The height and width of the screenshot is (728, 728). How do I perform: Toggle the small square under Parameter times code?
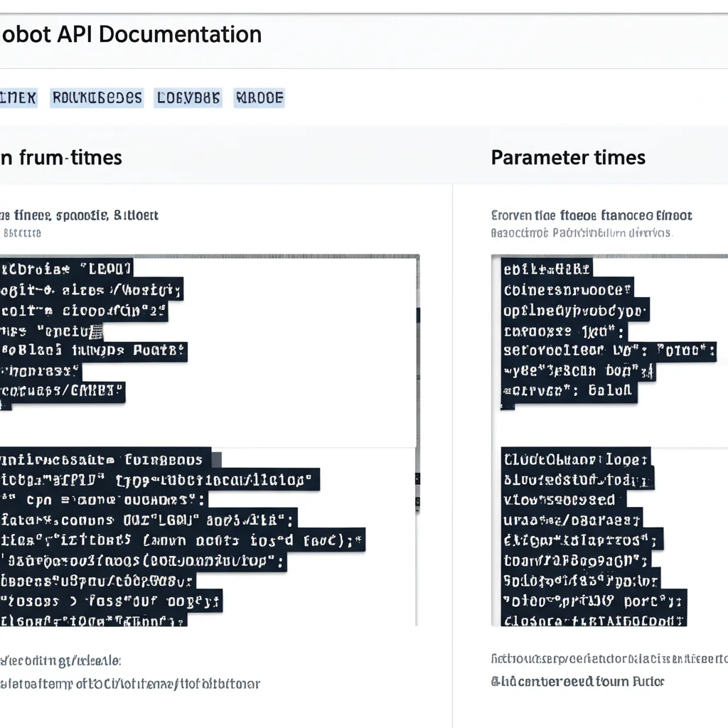tap(506, 407)
